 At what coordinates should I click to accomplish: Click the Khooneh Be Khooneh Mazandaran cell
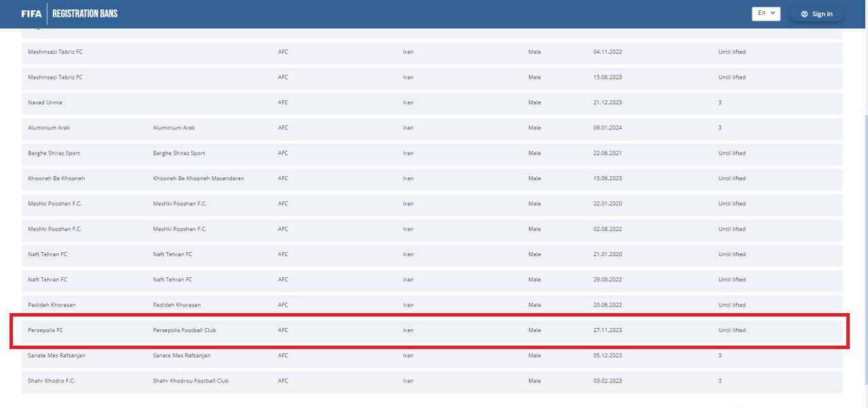click(x=198, y=178)
